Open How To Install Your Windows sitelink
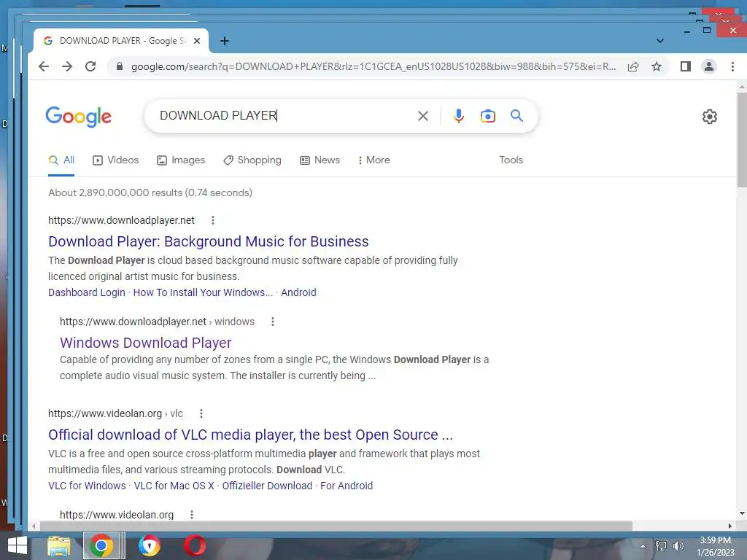747x560 pixels. coord(203,293)
